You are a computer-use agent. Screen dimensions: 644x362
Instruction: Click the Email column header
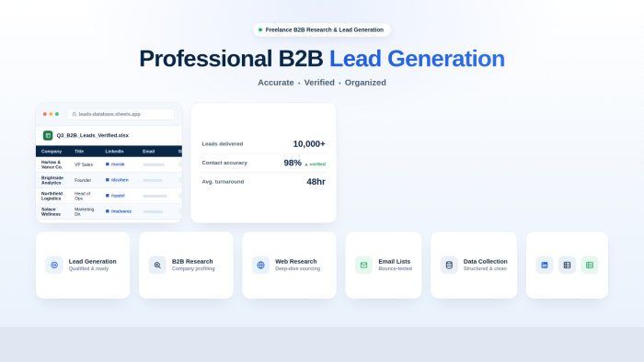[x=149, y=152]
